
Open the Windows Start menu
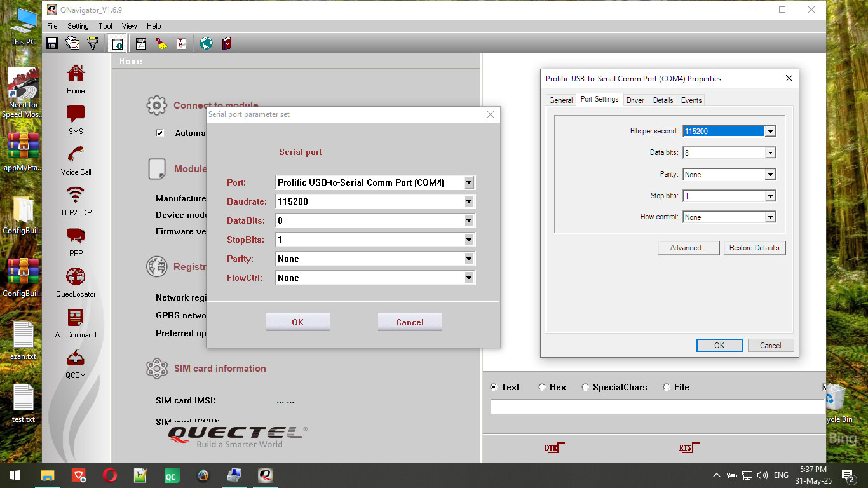tap(15, 475)
